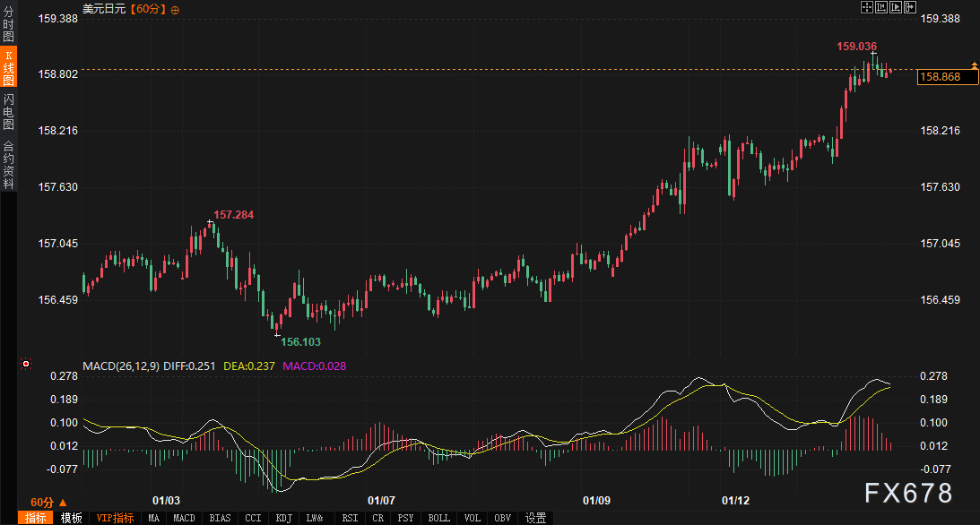The height and width of the screenshot is (525, 980).
Task: Expand the 【60分】 period selector in title
Action: pyautogui.click(x=147, y=9)
